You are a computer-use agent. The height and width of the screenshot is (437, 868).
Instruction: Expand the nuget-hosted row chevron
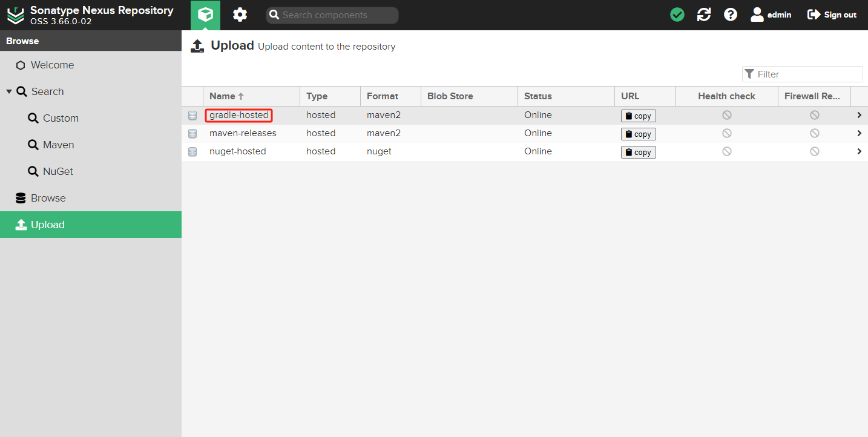pyautogui.click(x=859, y=151)
